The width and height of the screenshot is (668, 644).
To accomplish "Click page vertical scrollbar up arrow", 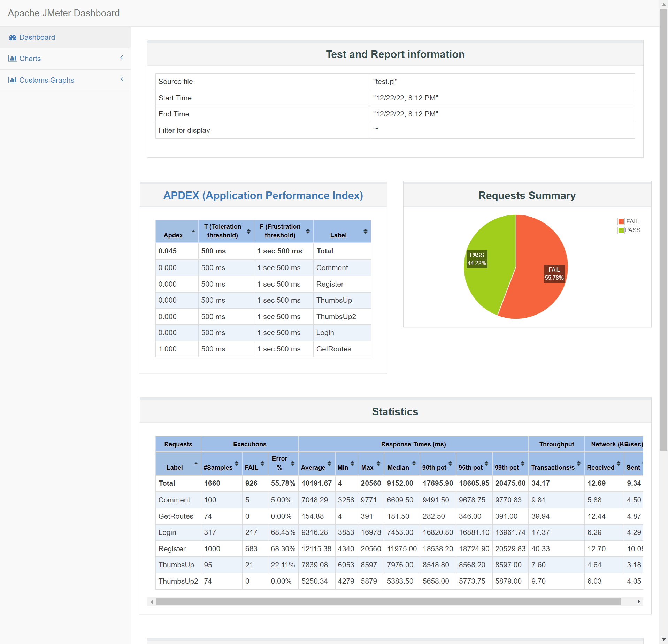I will point(663,4).
